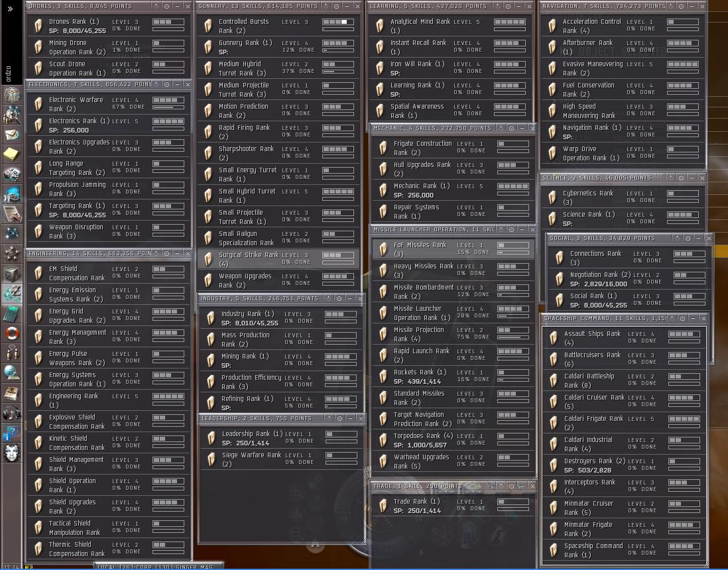
Task: Select the Interceptors Rank (4) skill row
Action: tap(624, 486)
